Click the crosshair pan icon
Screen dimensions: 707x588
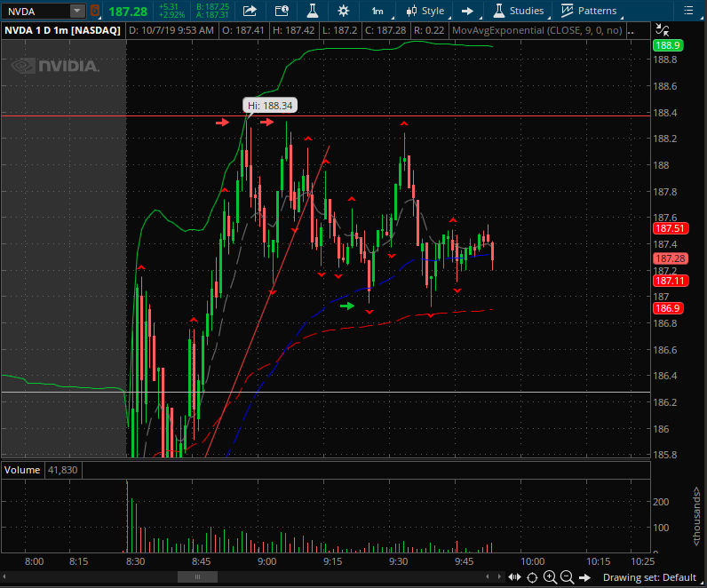pyautogui.click(x=532, y=577)
